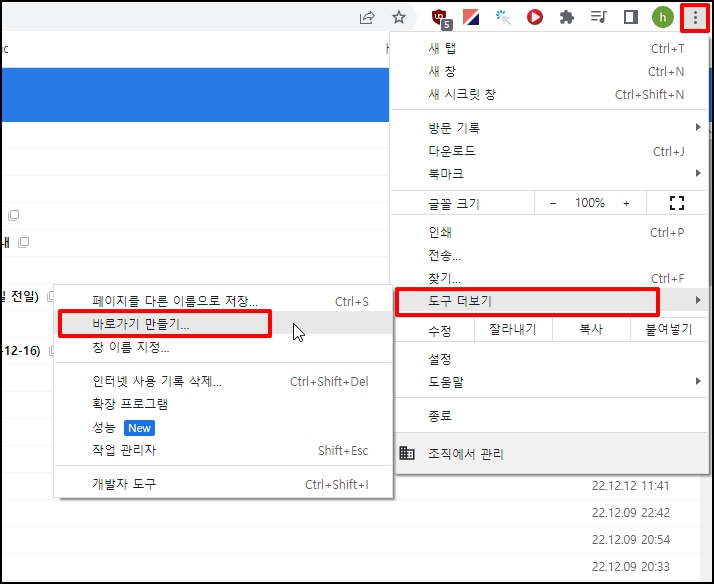Click the 복사 edit button
The image size is (714, 584).
pyautogui.click(x=591, y=329)
